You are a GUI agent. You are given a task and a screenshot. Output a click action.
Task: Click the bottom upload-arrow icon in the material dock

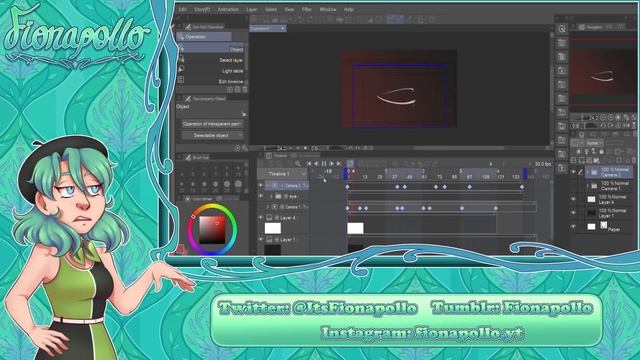562,168
